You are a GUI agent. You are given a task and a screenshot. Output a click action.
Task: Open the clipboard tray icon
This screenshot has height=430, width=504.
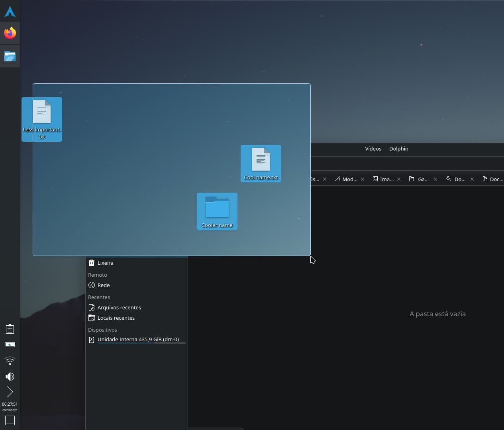point(10,329)
